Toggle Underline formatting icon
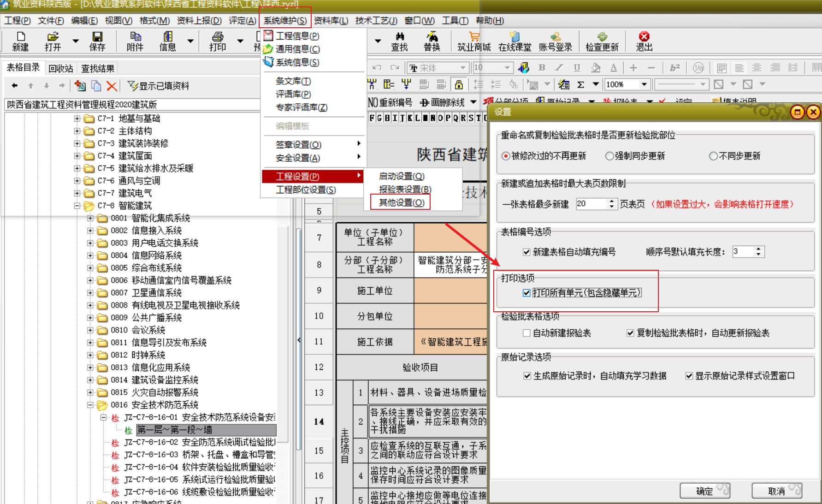The height and width of the screenshot is (504, 822). pos(577,68)
